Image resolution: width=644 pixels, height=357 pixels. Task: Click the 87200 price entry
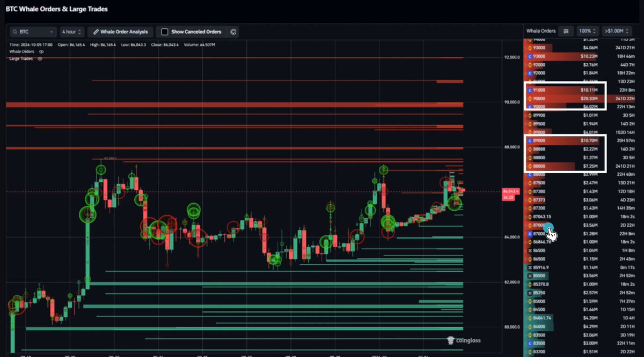(539, 208)
